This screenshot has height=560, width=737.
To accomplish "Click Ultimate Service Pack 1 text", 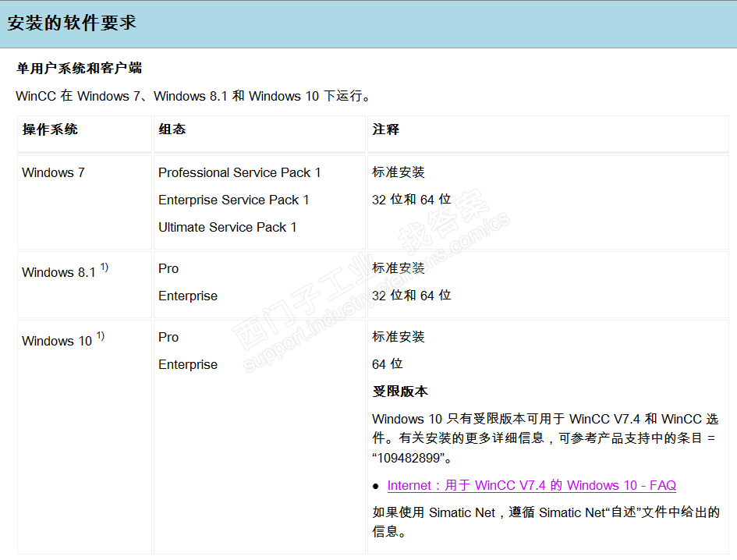I will [228, 227].
